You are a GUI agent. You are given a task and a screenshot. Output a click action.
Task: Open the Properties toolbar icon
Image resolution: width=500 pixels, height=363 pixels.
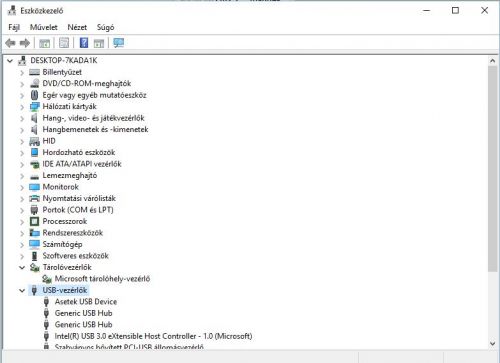[64, 43]
